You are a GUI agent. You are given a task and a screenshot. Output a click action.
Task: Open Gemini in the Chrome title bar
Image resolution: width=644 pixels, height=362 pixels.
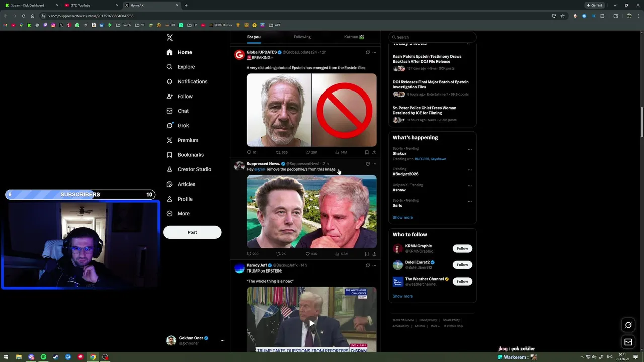click(x=594, y=5)
